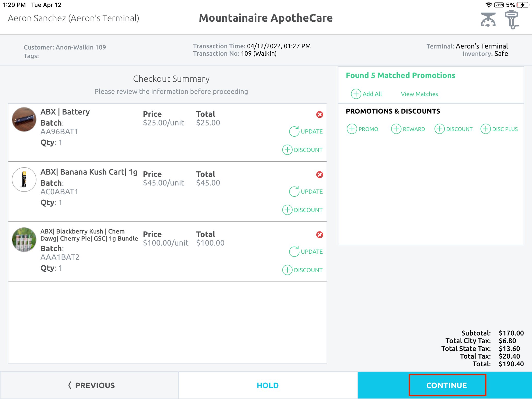Open View Matches for promotions
Image resolution: width=532 pixels, height=399 pixels.
(419, 94)
